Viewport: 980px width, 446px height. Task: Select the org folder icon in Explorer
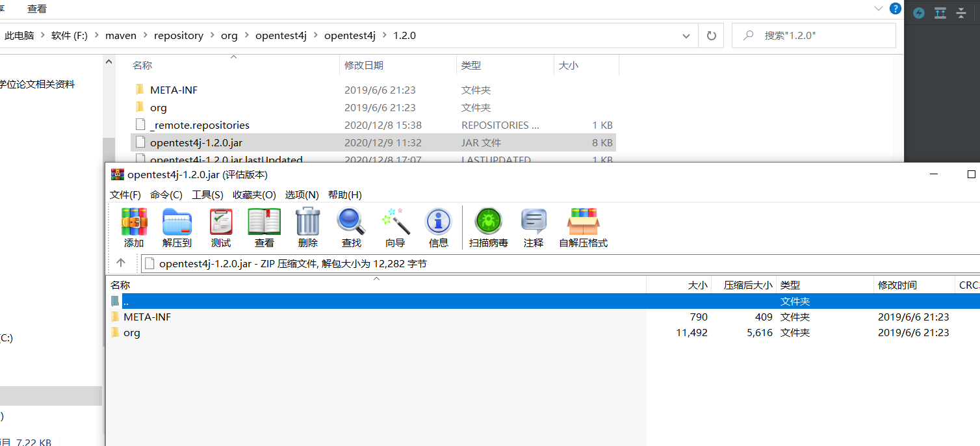click(138, 107)
